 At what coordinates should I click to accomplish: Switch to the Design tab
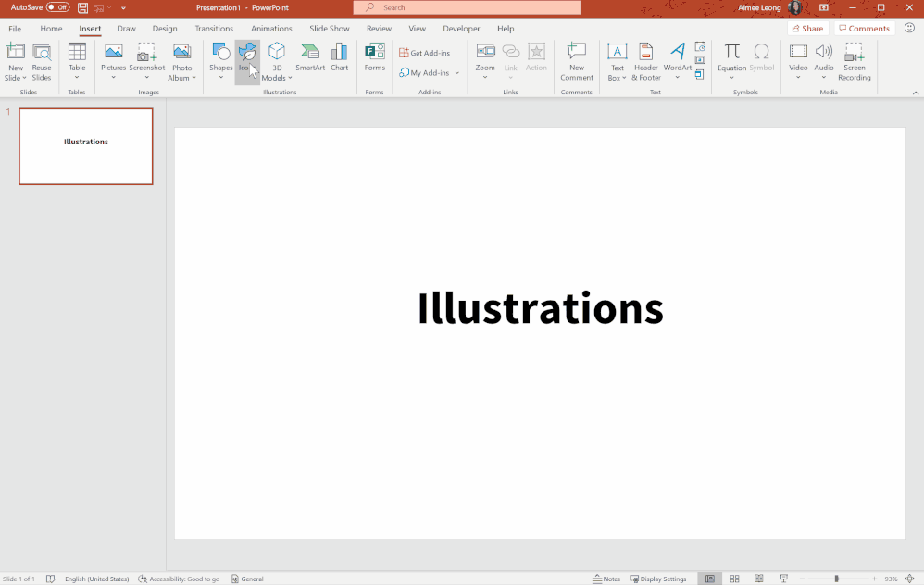pyautogui.click(x=165, y=29)
